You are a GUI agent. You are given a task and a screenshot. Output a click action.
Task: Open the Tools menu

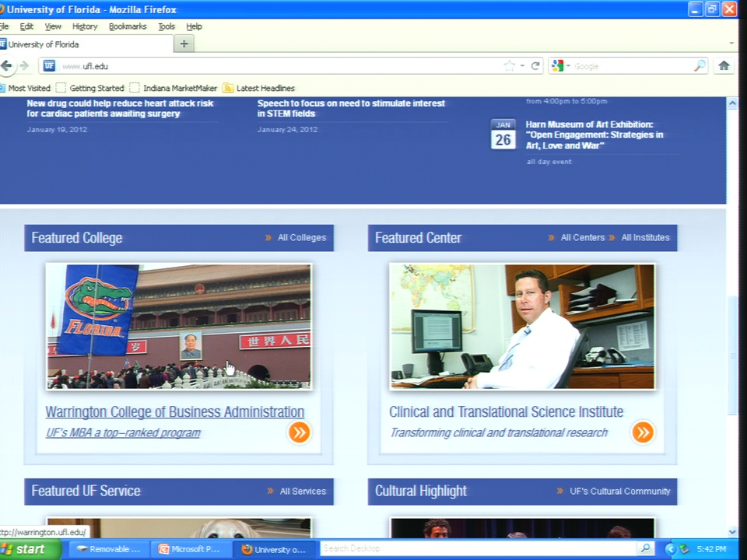pyautogui.click(x=167, y=26)
